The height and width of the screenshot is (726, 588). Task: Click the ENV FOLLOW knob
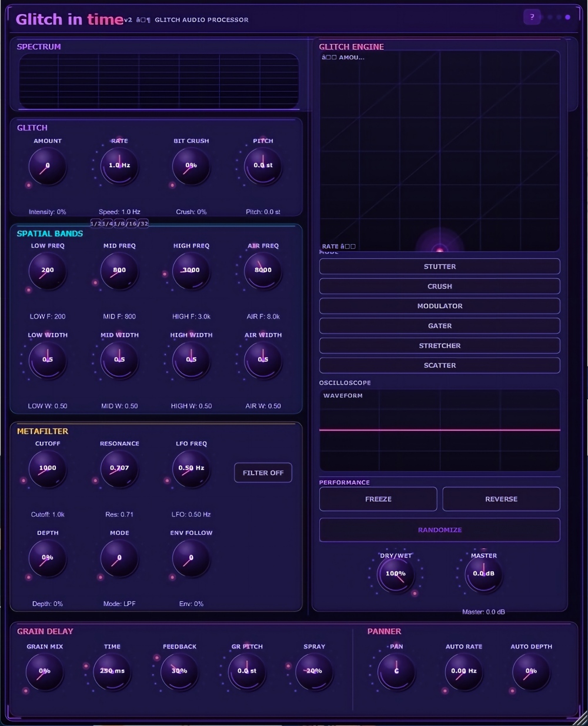191,558
